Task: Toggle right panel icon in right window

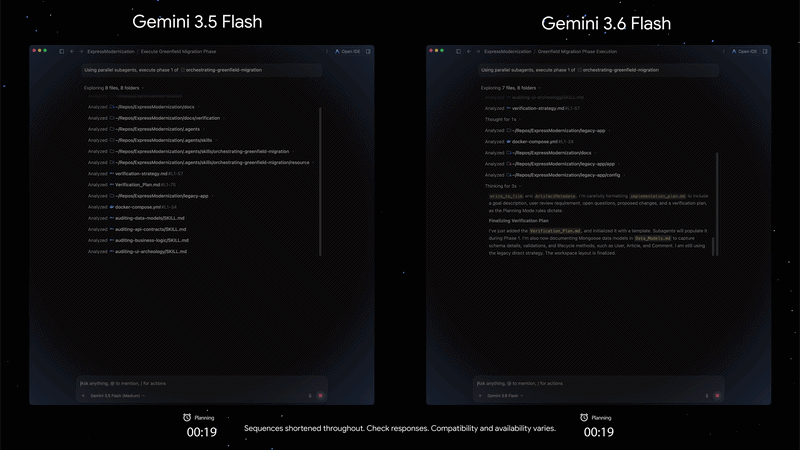Action: tap(765, 51)
